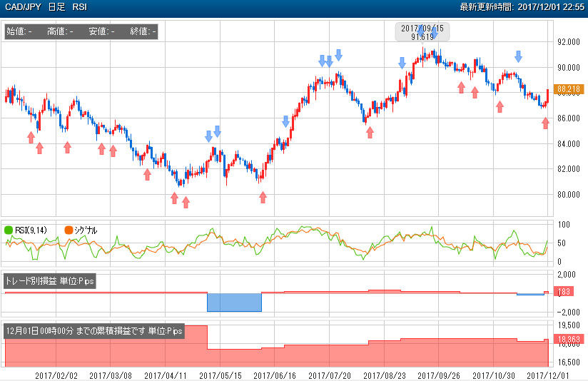Click the 2017/02/02 date axis label

[56, 375]
